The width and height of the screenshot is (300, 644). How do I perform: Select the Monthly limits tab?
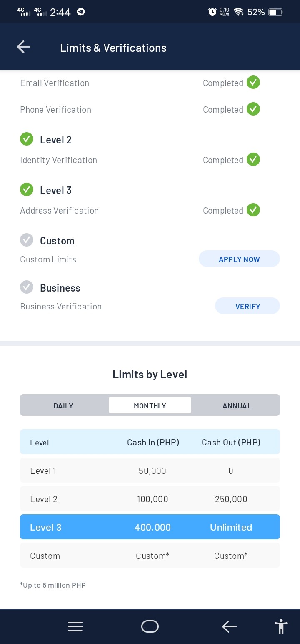150,405
